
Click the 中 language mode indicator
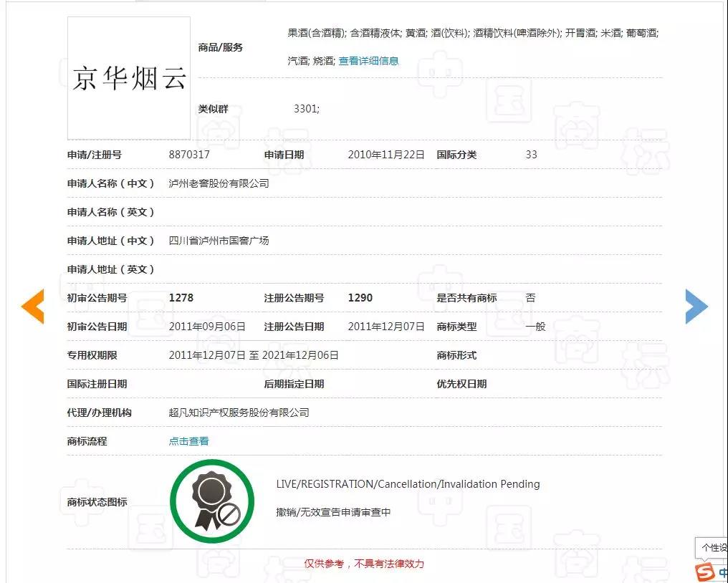(x=722, y=572)
